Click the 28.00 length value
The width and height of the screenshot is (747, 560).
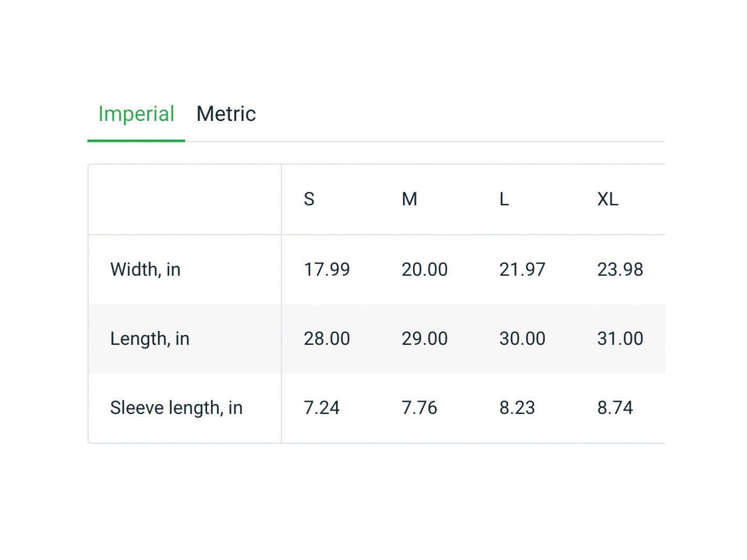(x=327, y=339)
